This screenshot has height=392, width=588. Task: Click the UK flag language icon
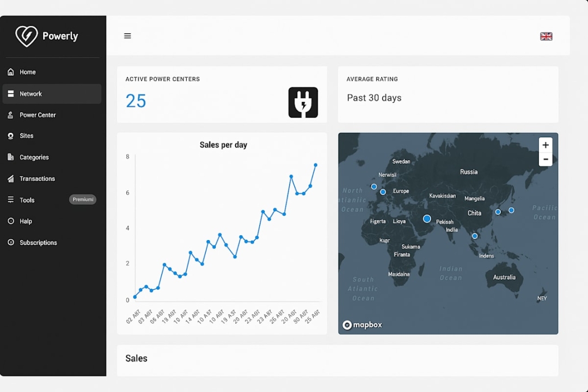[546, 36]
